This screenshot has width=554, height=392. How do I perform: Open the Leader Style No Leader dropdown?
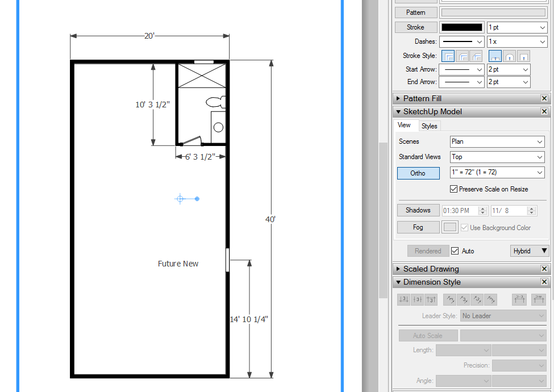tap(503, 316)
